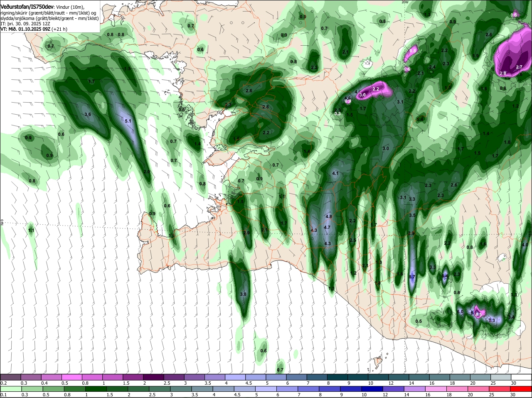The width and height of the screenshot is (532, 398).
Task: Click the 4.7 precipitation value on the map
Action: tap(327, 227)
